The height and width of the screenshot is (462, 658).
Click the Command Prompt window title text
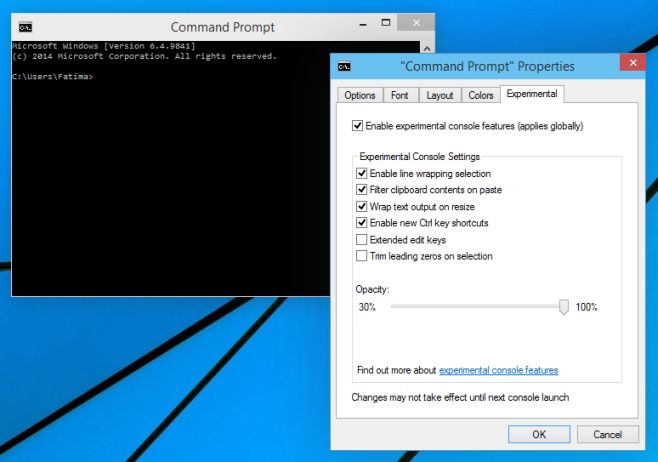tap(222, 27)
